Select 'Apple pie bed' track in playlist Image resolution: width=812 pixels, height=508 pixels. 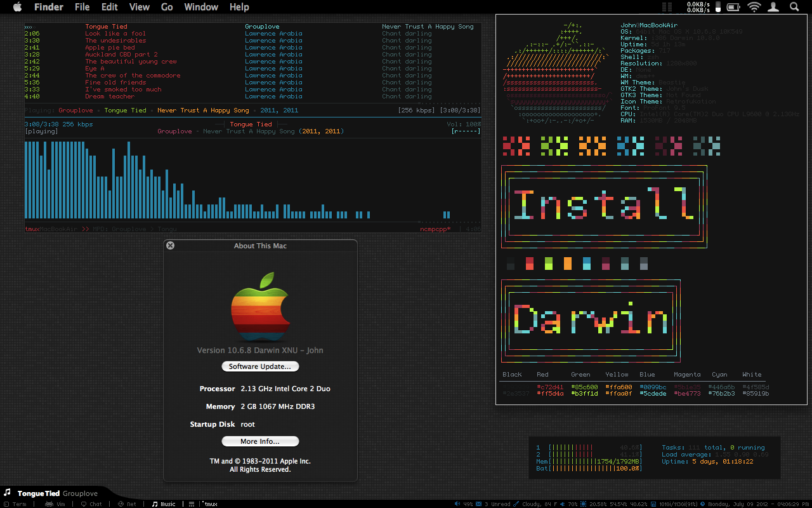[x=110, y=48]
